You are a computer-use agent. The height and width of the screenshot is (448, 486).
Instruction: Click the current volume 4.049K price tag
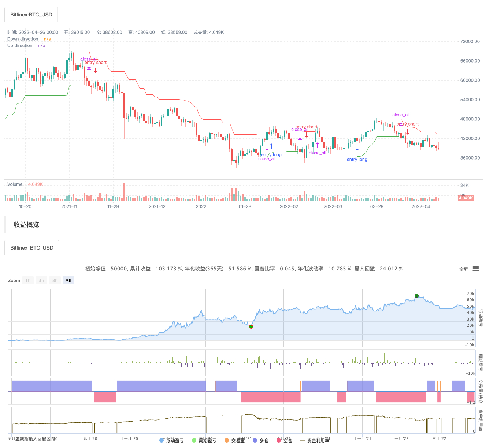466,198
